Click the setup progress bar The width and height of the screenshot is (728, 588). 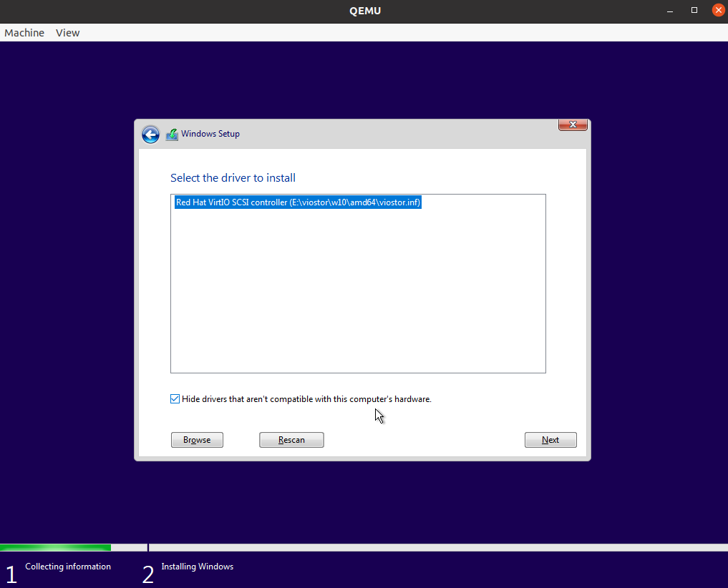tap(364, 548)
